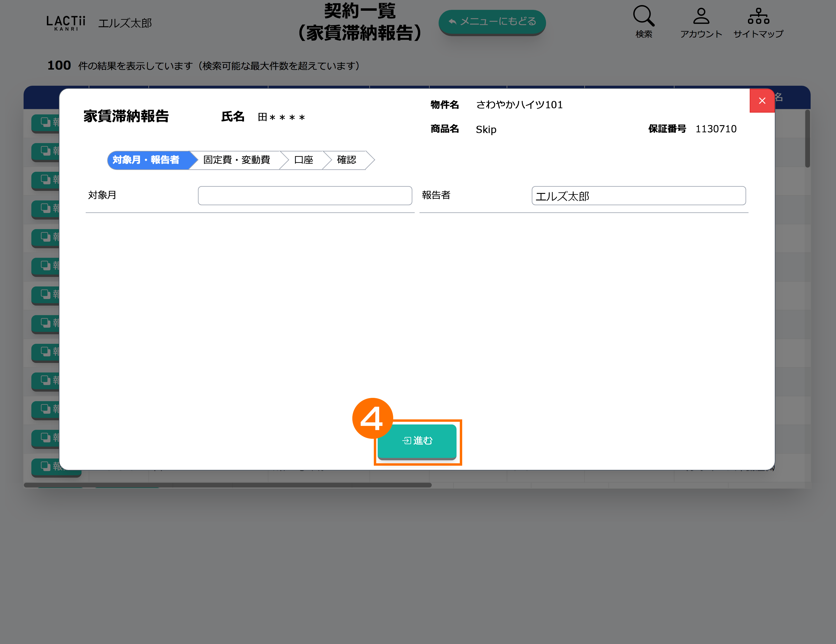The image size is (836, 644).
Task: Click the LACTii KANRI logo
Action: (66, 23)
